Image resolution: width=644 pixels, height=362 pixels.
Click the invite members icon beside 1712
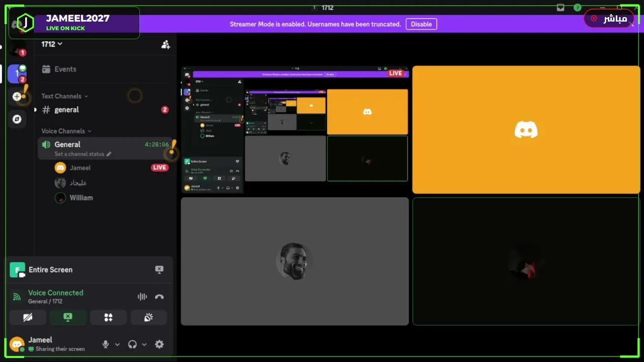tap(166, 44)
